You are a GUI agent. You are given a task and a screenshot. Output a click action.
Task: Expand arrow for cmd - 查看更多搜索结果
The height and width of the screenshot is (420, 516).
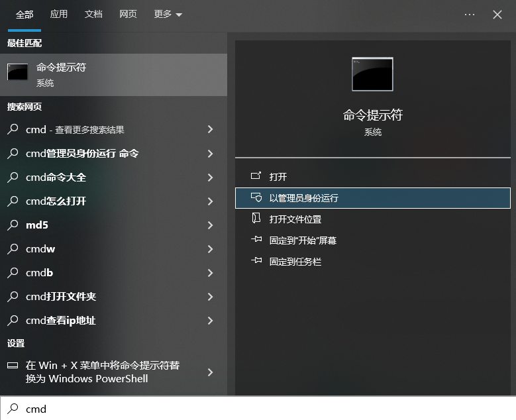click(x=210, y=129)
